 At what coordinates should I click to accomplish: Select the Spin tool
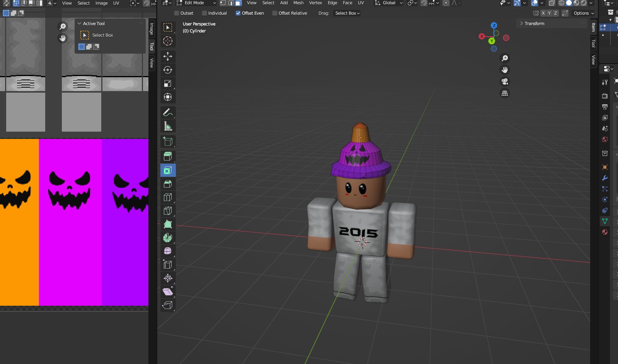click(x=168, y=238)
